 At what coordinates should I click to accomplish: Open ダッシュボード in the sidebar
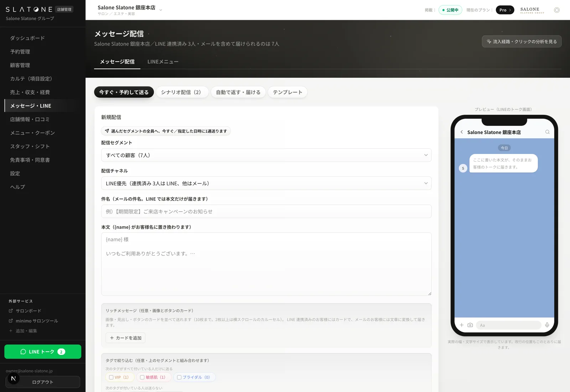pyautogui.click(x=42, y=38)
